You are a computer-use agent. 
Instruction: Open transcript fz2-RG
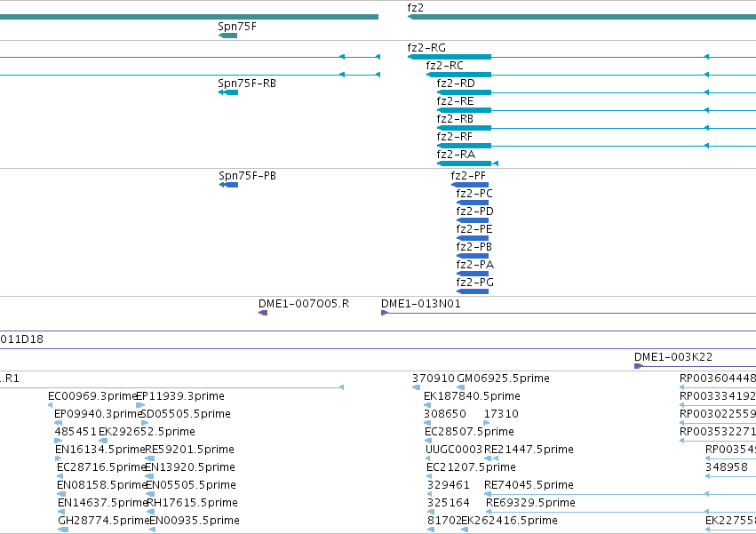426,48
